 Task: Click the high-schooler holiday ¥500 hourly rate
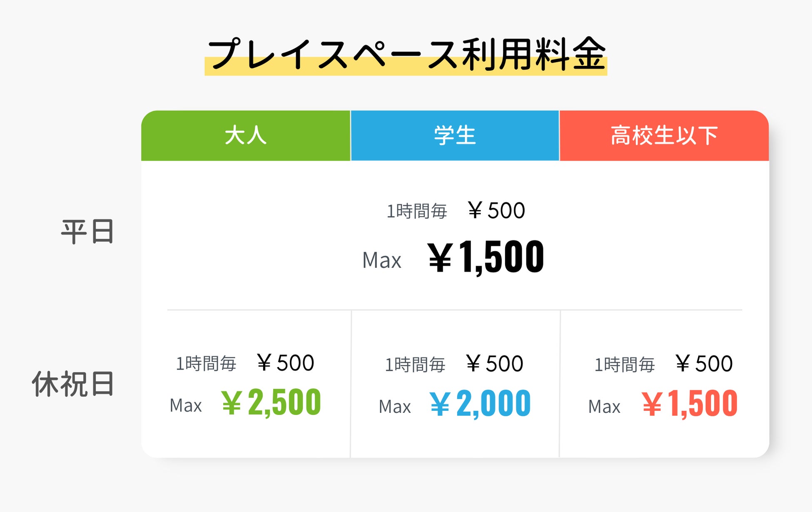click(704, 364)
